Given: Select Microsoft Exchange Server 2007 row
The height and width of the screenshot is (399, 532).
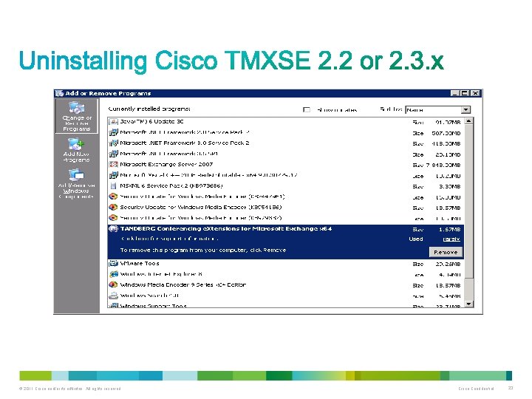Looking at the screenshot, I should [x=286, y=164].
